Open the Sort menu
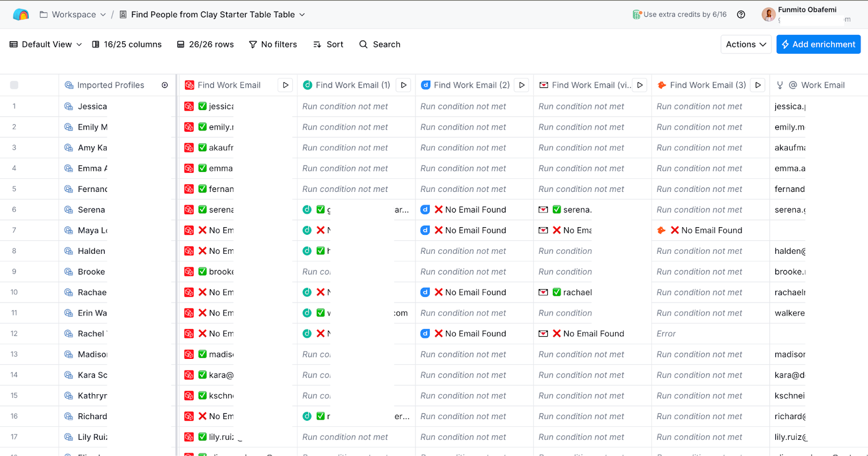 click(328, 44)
